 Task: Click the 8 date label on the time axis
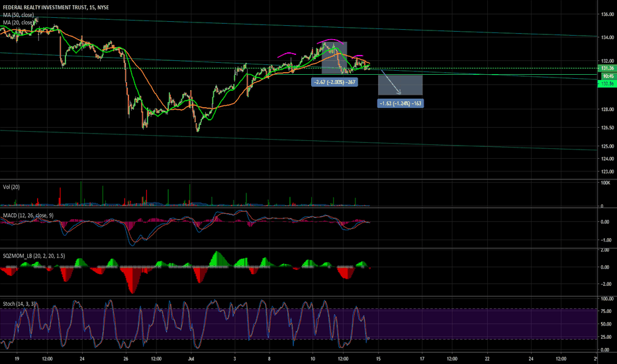point(269,359)
